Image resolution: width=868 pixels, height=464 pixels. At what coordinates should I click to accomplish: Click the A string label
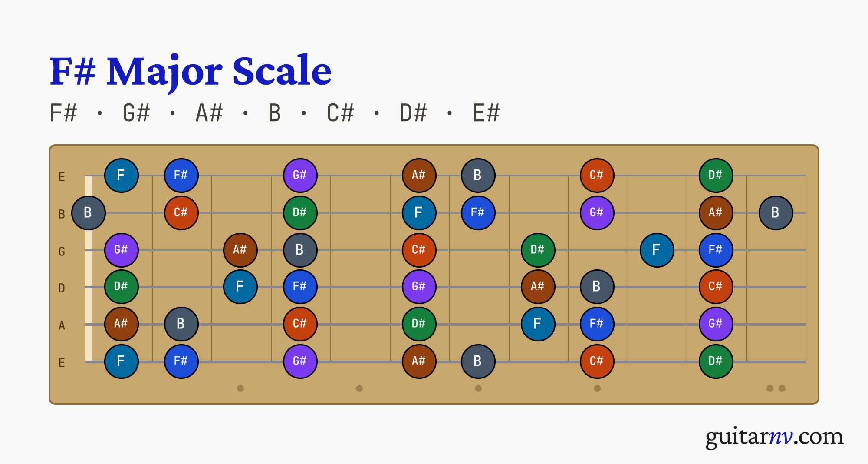(x=62, y=325)
